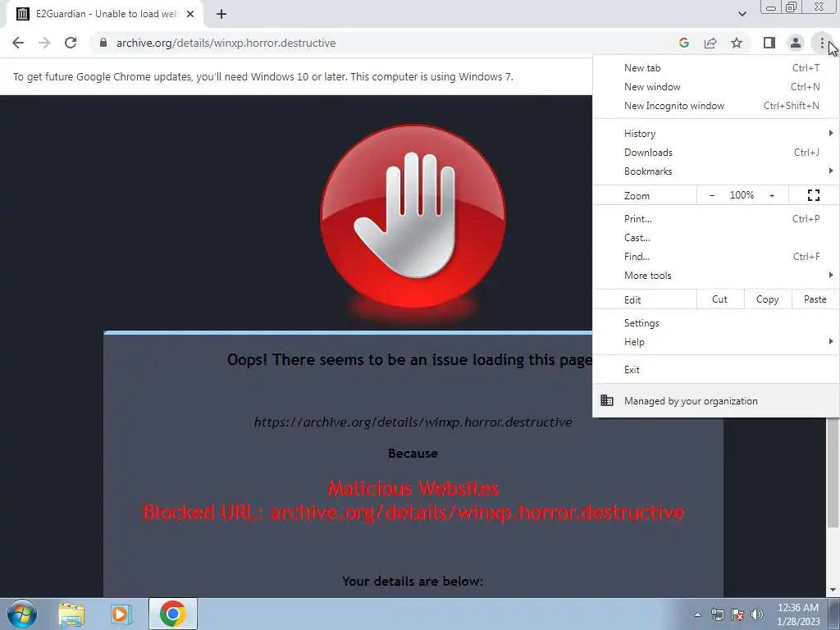Screen dimensions: 840x630
Task: Expand the History submenu
Action: tap(716, 134)
